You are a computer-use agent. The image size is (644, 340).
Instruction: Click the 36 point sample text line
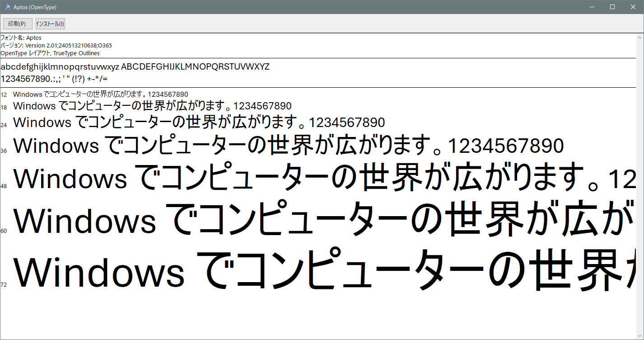[289, 146]
